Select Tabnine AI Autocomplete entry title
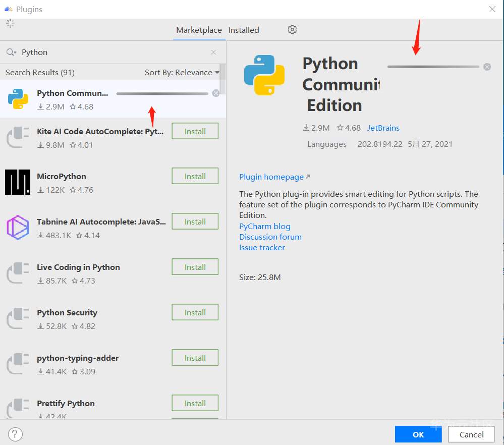 coord(101,222)
